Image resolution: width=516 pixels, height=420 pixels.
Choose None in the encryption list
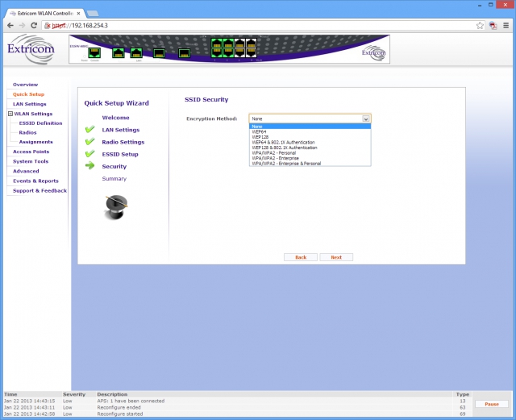tap(310, 127)
